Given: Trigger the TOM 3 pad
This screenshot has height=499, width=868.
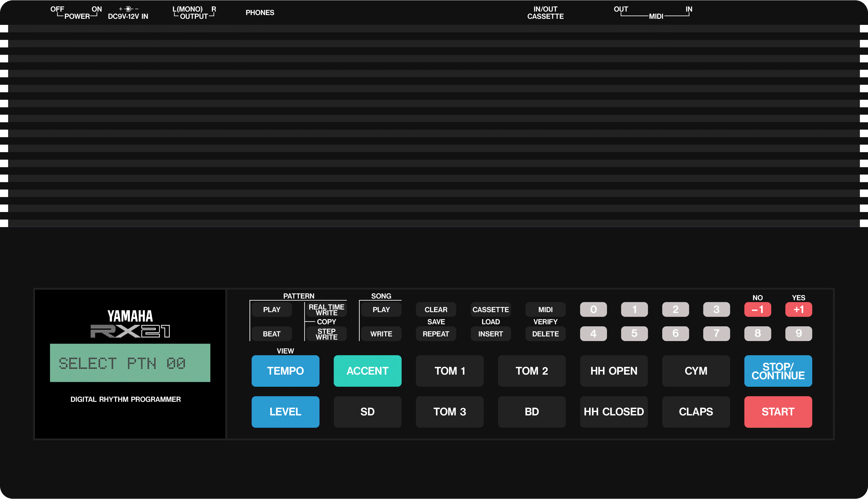Looking at the screenshot, I should (x=450, y=412).
